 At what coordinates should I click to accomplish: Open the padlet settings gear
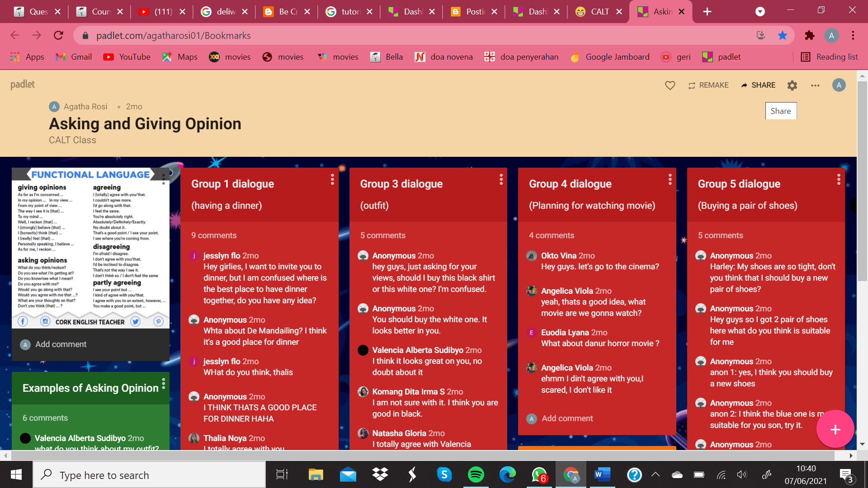point(792,85)
